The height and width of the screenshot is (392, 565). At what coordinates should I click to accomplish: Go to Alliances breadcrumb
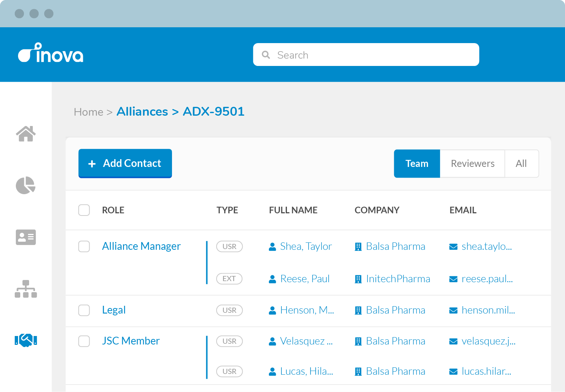click(142, 112)
